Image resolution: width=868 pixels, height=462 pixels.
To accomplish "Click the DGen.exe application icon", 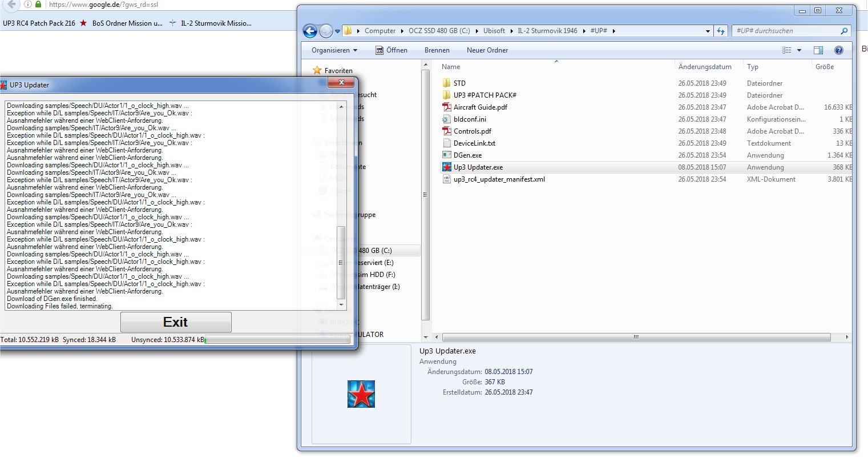I will pos(447,155).
